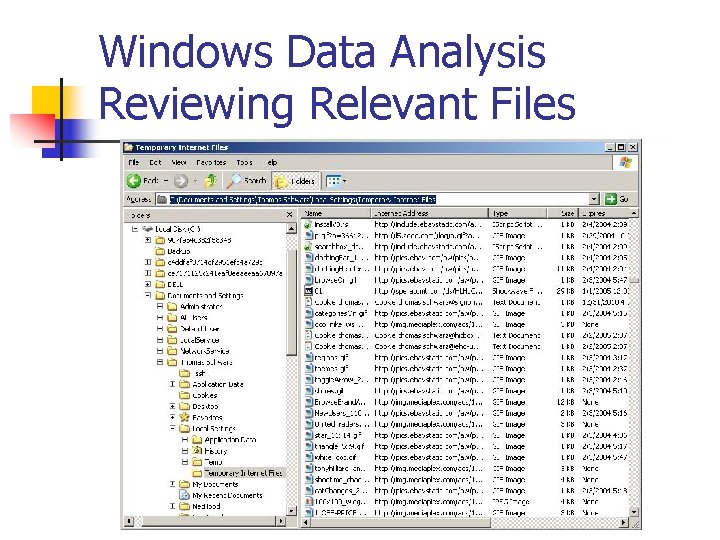Image resolution: width=720 pixels, height=540 pixels.
Task: Select the CL Shockwave file icon
Action: click(x=309, y=291)
